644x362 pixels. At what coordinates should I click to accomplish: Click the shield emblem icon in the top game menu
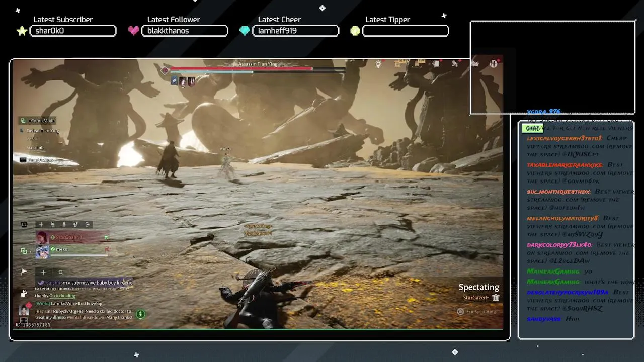click(378, 64)
